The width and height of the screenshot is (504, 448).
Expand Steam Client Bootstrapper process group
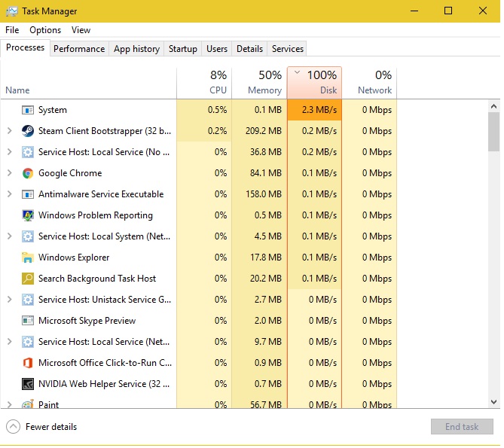tap(9, 131)
